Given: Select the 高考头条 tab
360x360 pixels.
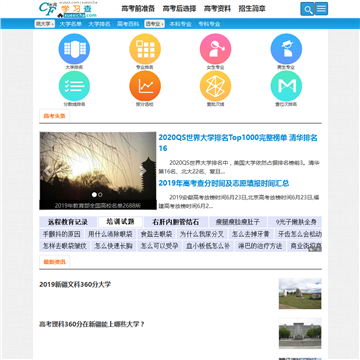Looking at the screenshot, I should coord(54,116).
